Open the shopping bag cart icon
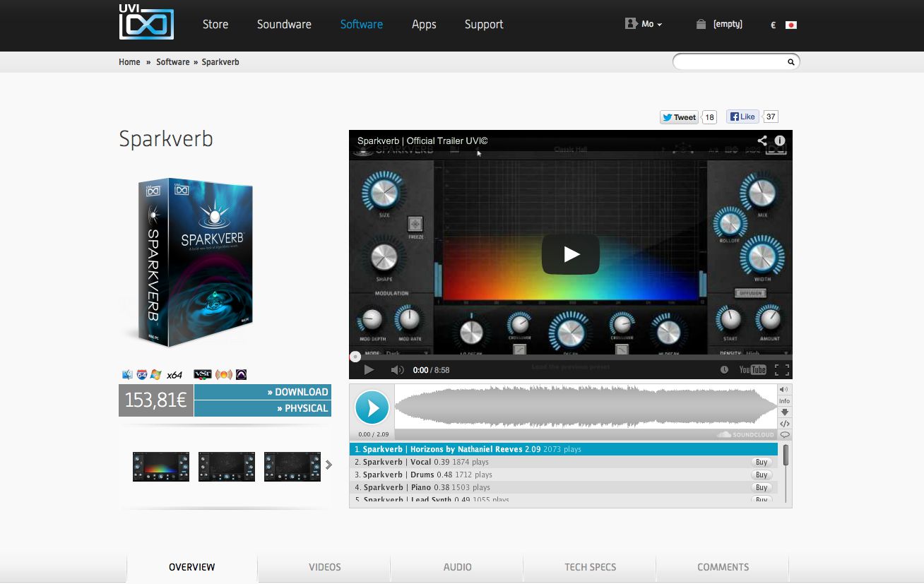 (x=701, y=24)
